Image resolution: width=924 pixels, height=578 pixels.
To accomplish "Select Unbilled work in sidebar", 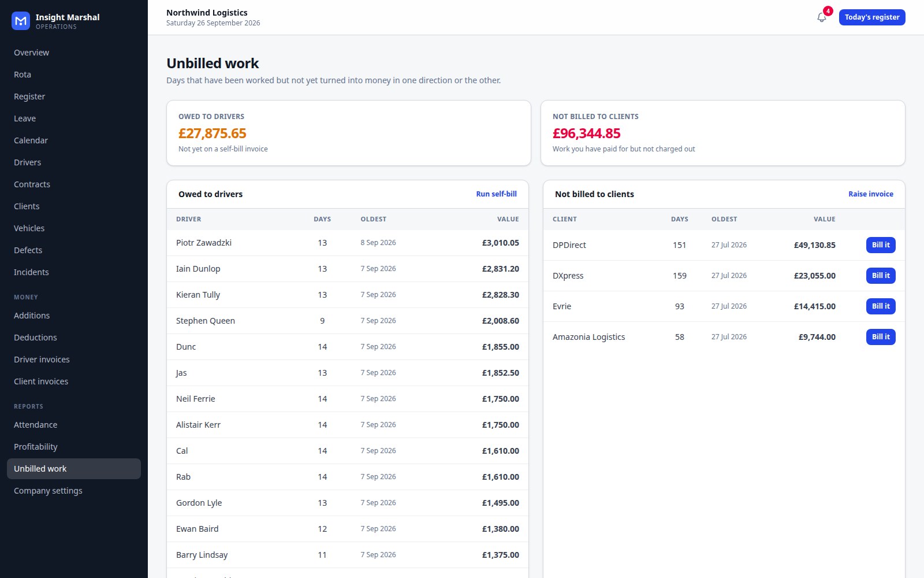I will pos(74,469).
